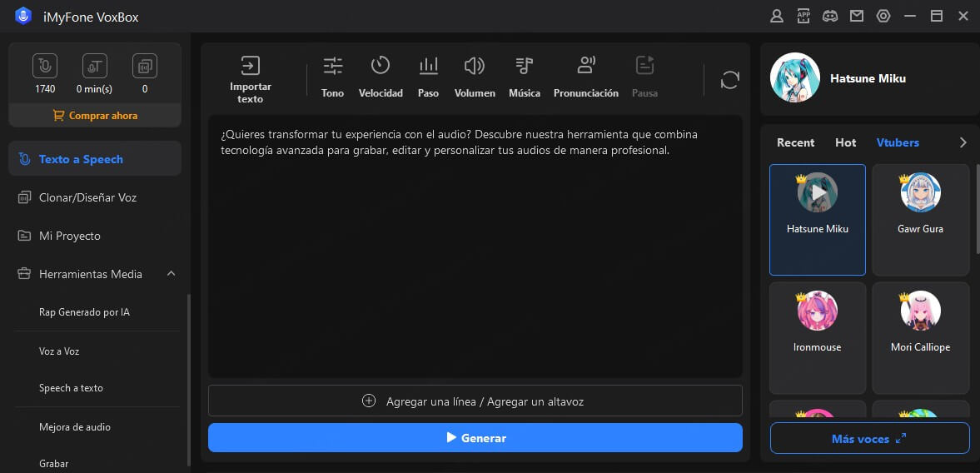Click Comprar ahora cart button
Screen dimensions: 980x473
click(x=95, y=116)
